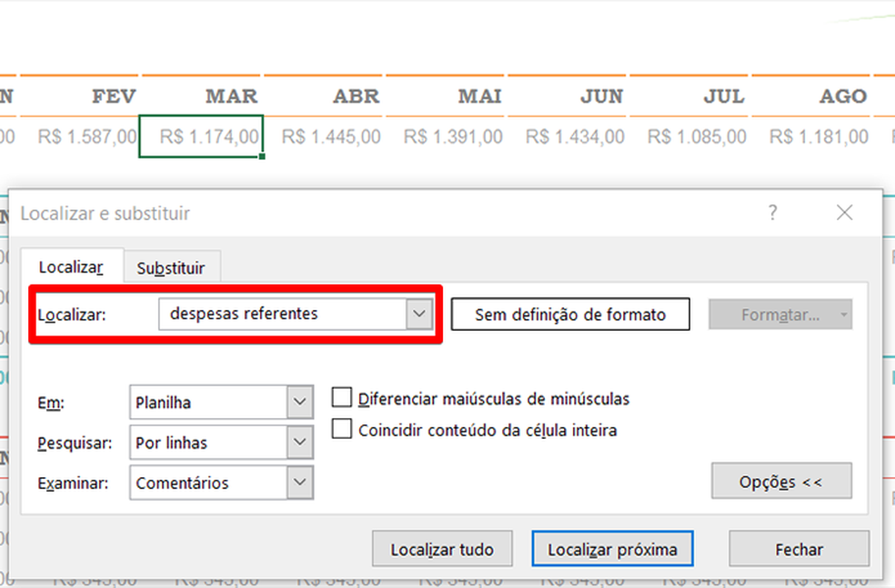Click the Localizar search text field
The height and width of the screenshot is (588, 895).
(x=283, y=314)
